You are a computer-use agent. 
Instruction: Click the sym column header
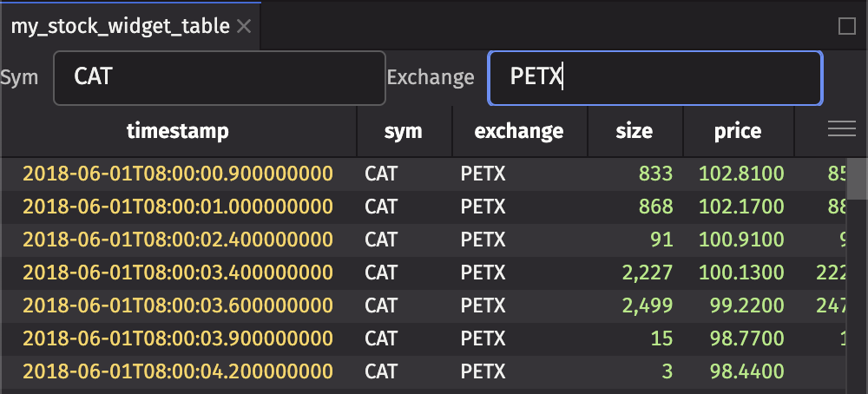point(404,131)
